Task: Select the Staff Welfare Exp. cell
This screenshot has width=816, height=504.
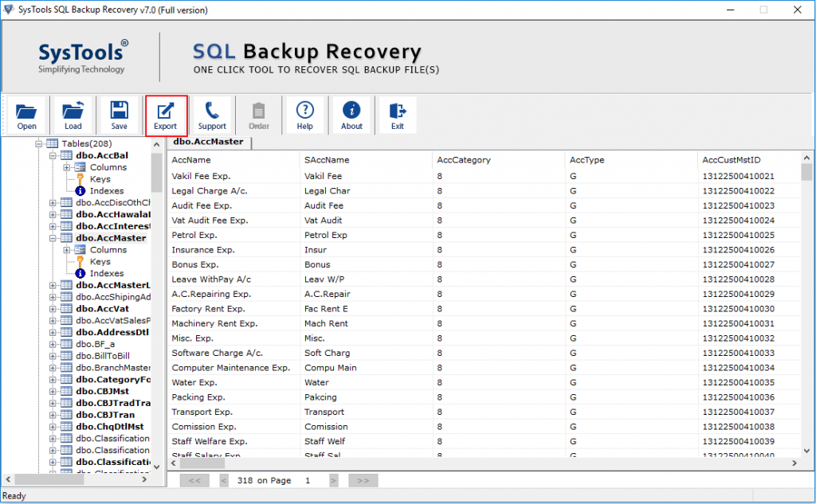Action: 210,442
